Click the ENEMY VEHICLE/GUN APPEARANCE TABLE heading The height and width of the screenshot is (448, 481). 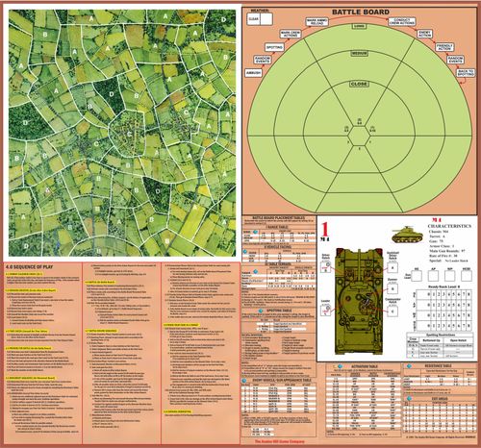pyautogui.click(x=282, y=381)
